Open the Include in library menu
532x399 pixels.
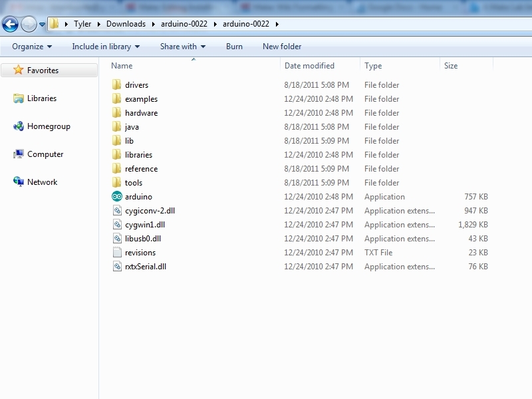[106, 47]
